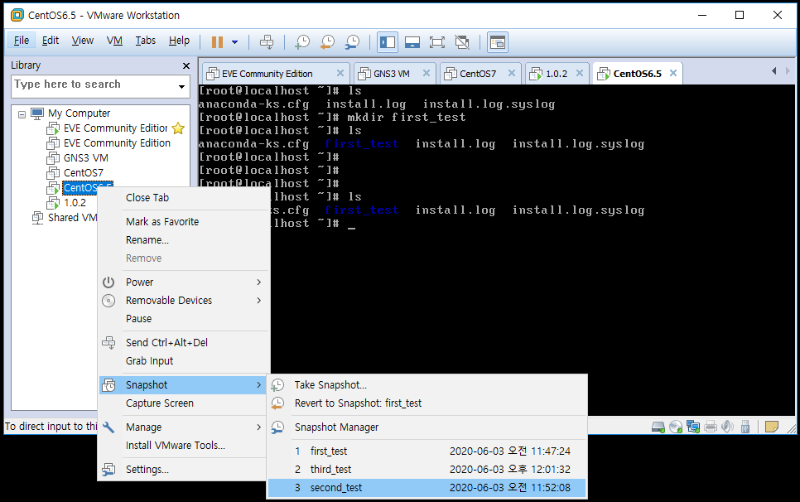The width and height of the screenshot is (800, 502).
Task: Expand the Manage submenu
Action: point(184,427)
